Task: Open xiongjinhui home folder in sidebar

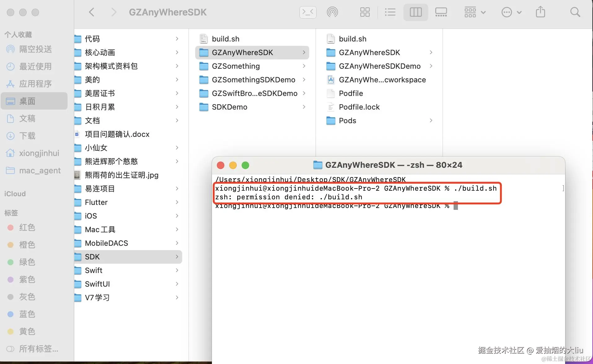Action: (x=34, y=153)
